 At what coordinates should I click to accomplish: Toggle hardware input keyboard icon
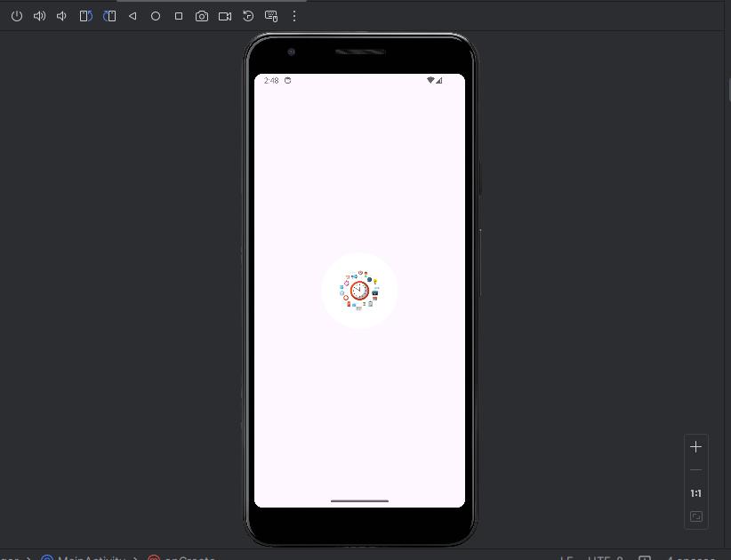[x=271, y=16]
